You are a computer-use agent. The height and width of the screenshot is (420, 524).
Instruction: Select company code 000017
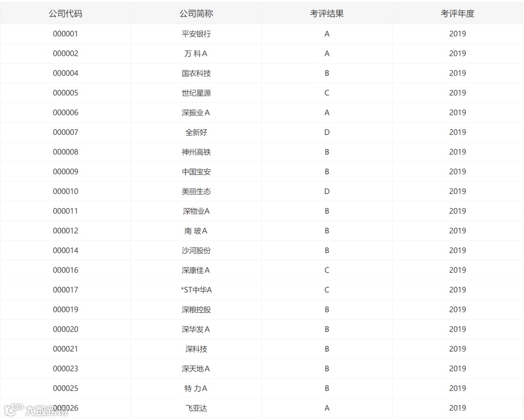point(65,290)
